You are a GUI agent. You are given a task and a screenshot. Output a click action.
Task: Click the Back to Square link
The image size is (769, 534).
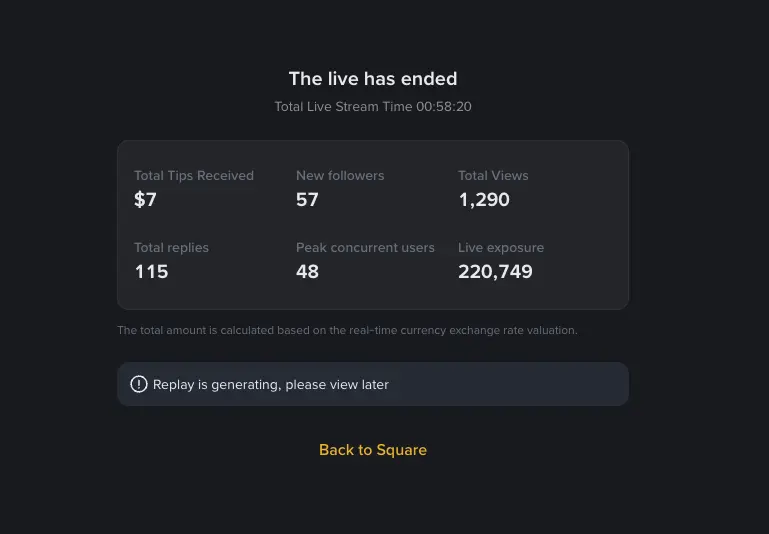pyautogui.click(x=372, y=450)
